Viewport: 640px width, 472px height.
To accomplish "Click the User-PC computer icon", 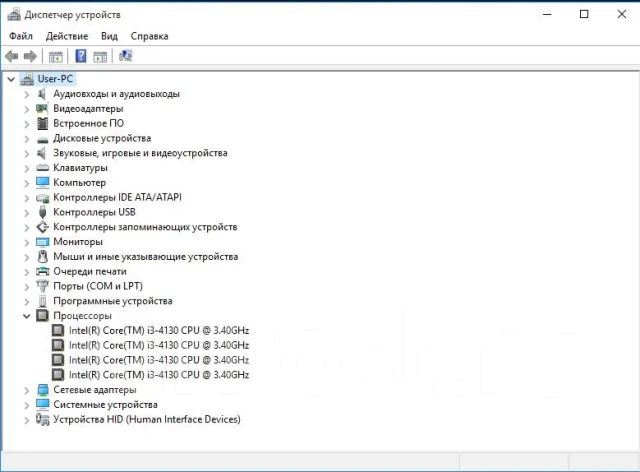I will (x=27, y=79).
